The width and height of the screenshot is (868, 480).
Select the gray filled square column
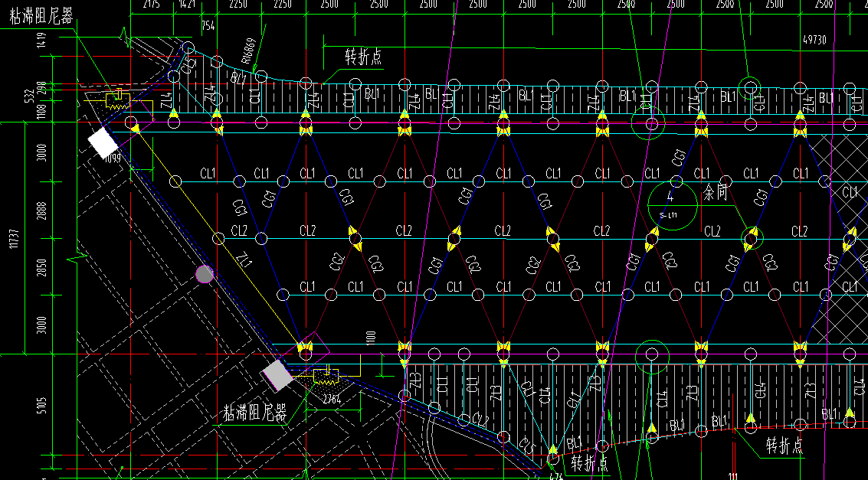tap(278, 374)
